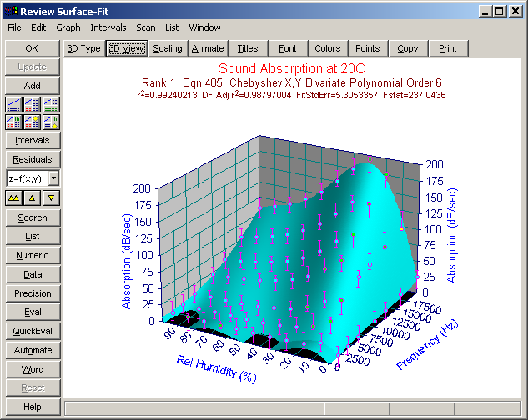Open the Edit menu
The image size is (528, 420).
38,27
